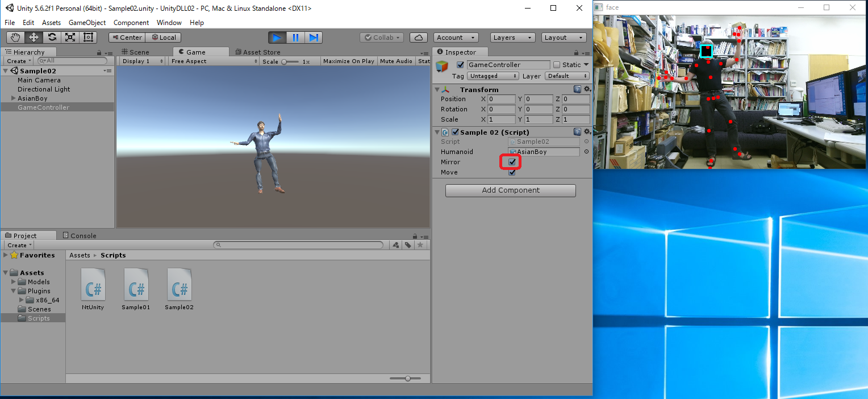Select the Scale tool
The image size is (868, 399).
70,38
